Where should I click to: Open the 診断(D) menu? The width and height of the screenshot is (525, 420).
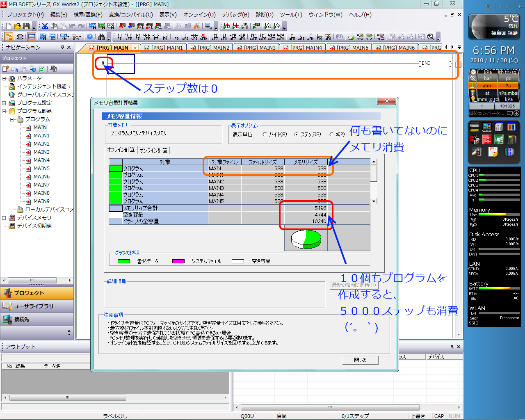coord(265,15)
